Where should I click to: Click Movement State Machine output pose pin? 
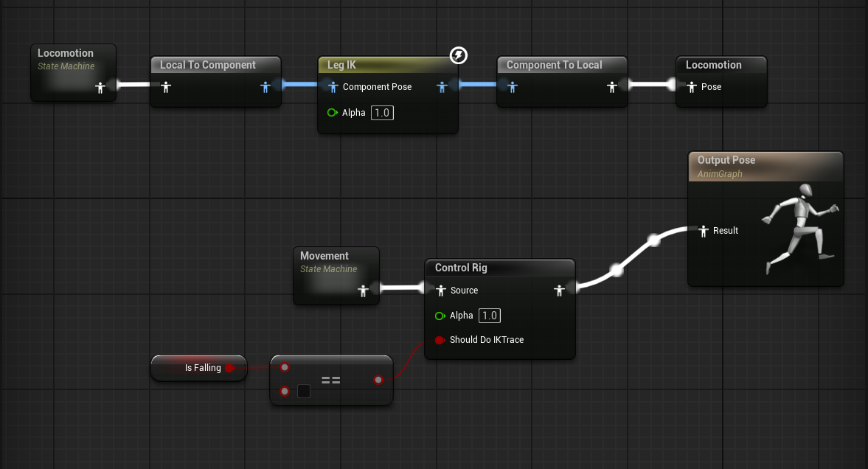tap(363, 291)
